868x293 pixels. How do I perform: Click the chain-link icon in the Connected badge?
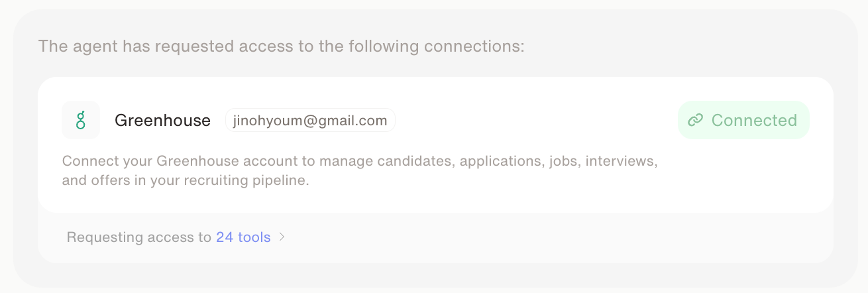[x=695, y=120]
